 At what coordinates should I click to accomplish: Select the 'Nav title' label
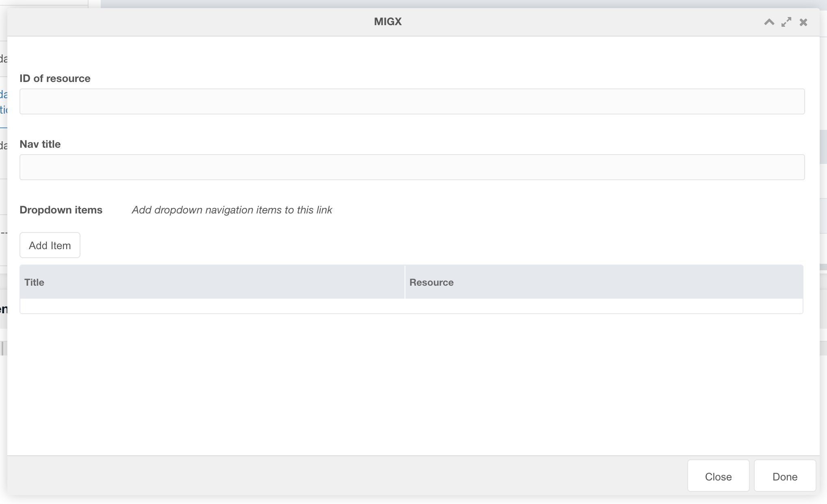coord(40,144)
